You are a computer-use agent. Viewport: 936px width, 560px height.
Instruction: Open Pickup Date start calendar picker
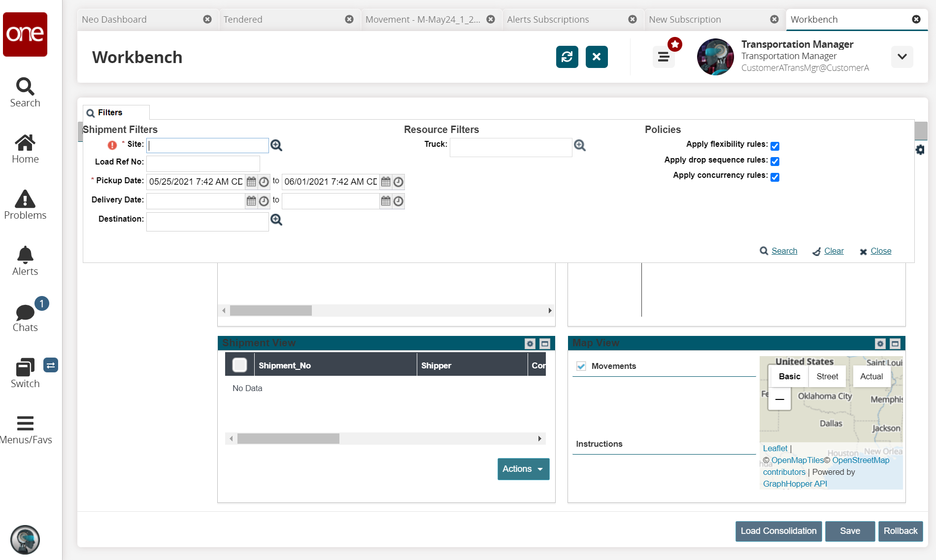[x=251, y=182]
